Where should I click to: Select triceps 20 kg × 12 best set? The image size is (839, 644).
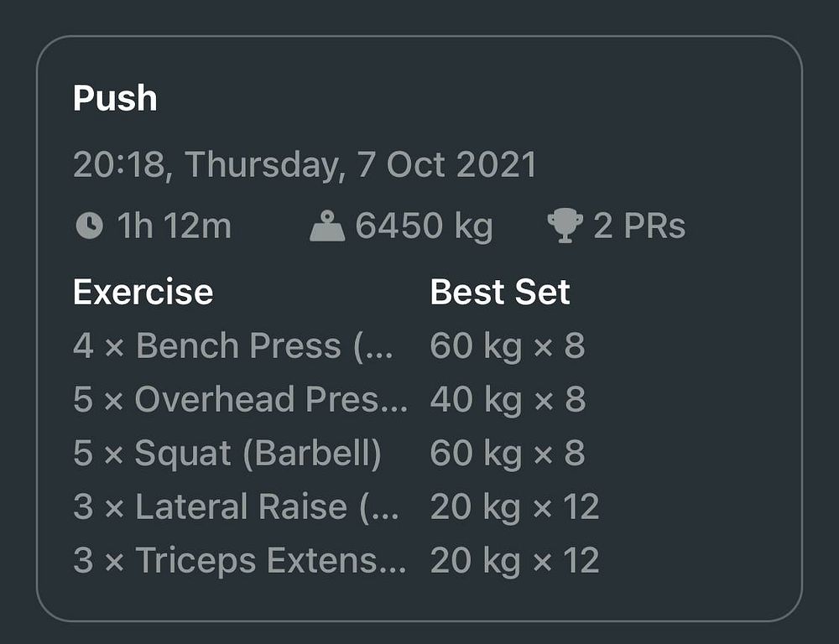tap(514, 561)
